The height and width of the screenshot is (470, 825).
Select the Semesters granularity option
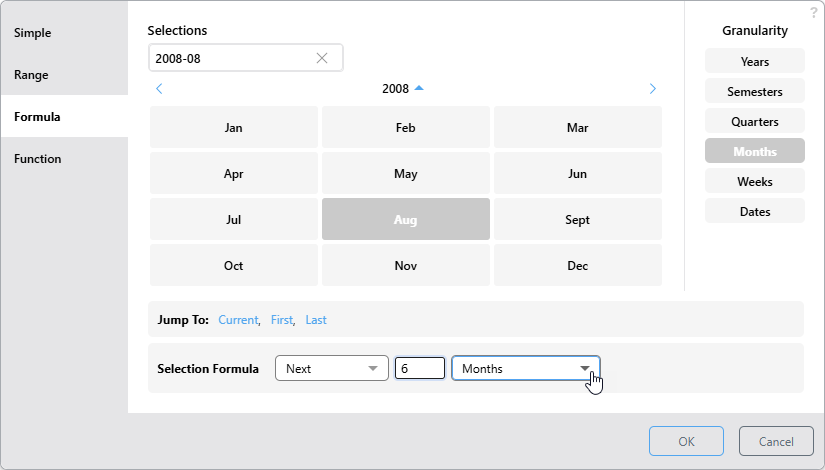pos(754,92)
